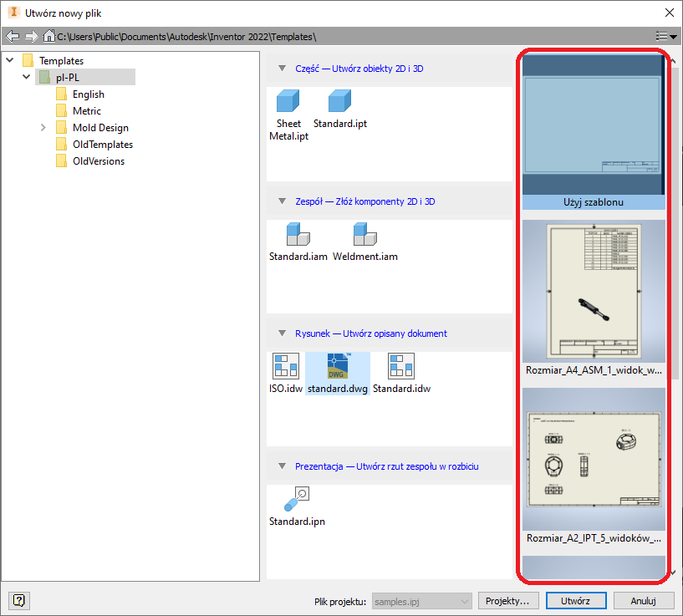Image resolution: width=683 pixels, height=616 pixels.
Task: Select the standard.dwg drawing template
Action: pyautogui.click(x=339, y=367)
